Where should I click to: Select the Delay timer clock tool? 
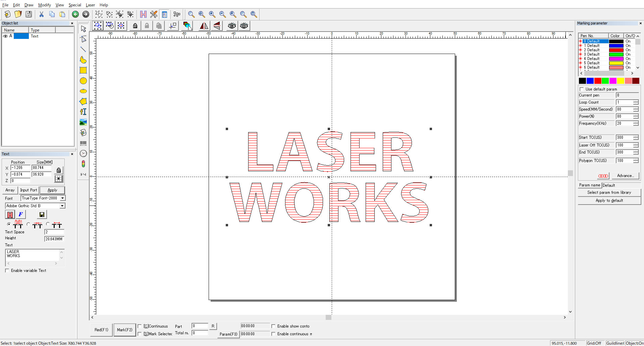[x=83, y=154]
